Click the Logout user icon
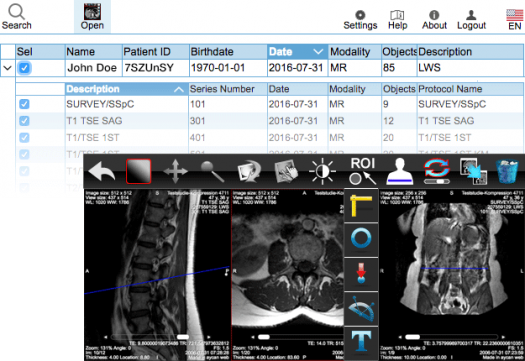Screen dimensions: 525x361 click(471, 15)
